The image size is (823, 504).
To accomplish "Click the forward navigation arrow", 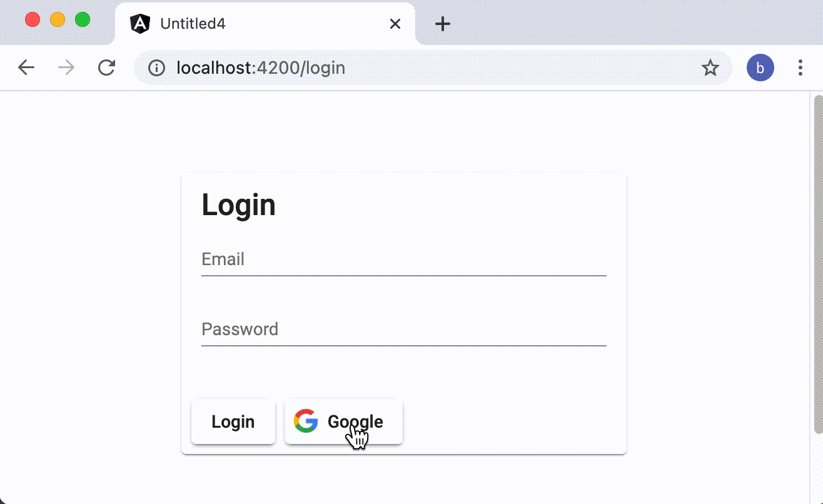I will [65, 67].
